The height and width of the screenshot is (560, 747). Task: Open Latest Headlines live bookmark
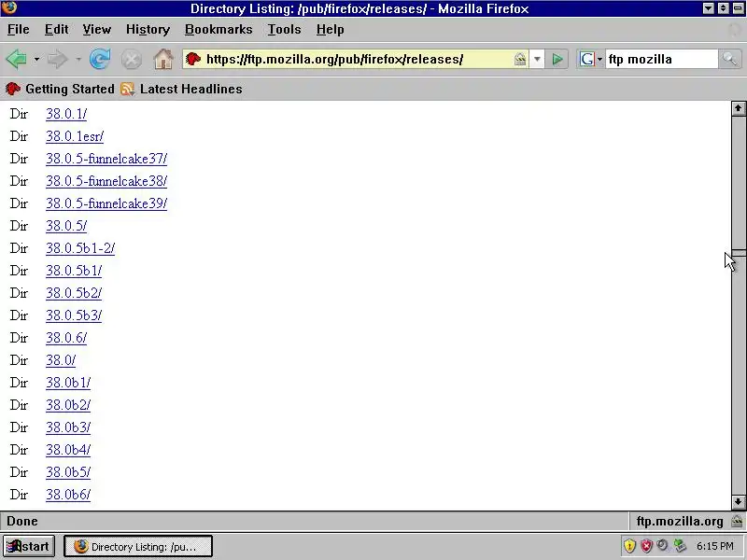(x=181, y=89)
